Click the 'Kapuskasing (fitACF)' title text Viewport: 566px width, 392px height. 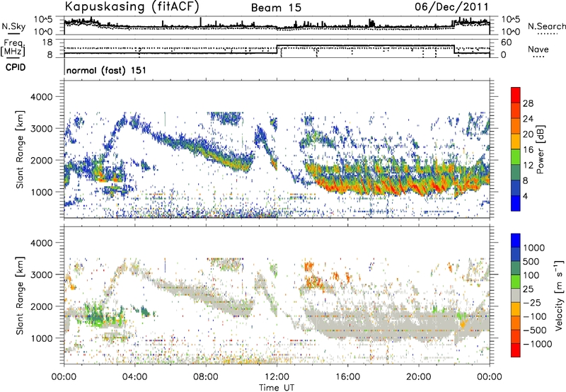pos(132,6)
